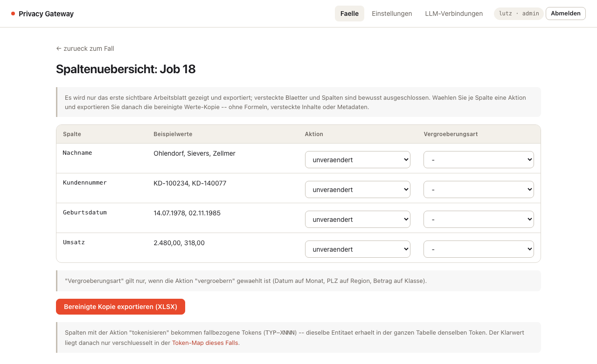
Task: Click sample values KD-100234, KD-140077
Action: pyautogui.click(x=190, y=183)
